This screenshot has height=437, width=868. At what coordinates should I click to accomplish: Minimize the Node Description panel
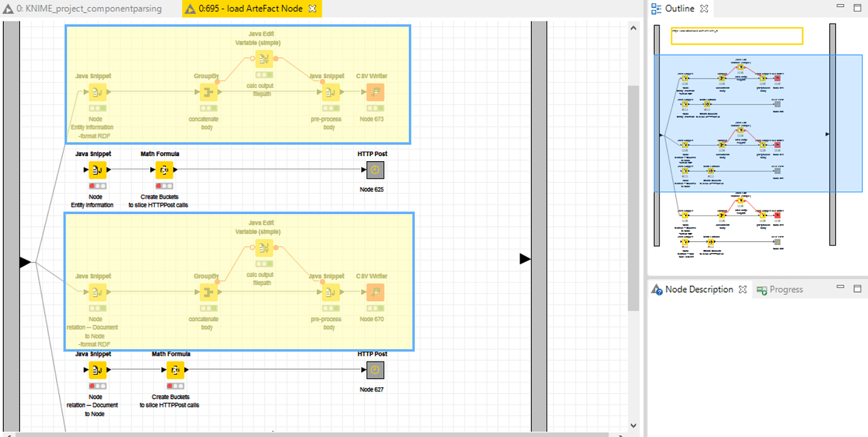coord(840,288)
